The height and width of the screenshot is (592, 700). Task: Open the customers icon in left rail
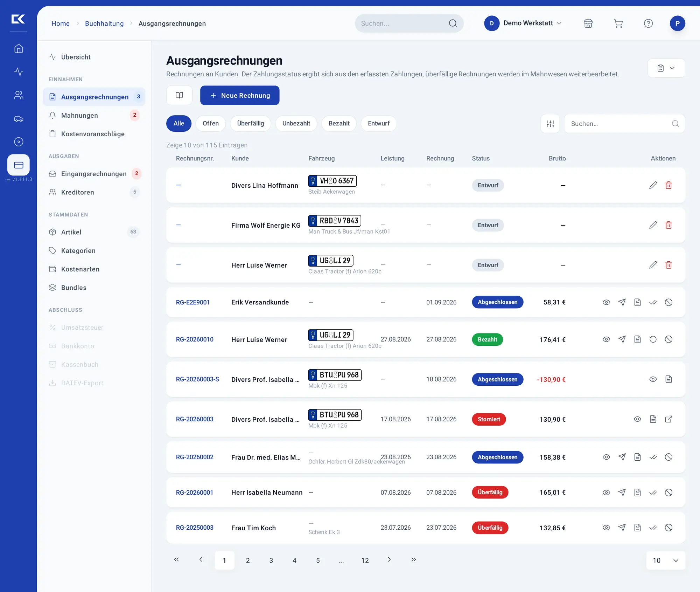click(x=19, y=95)
